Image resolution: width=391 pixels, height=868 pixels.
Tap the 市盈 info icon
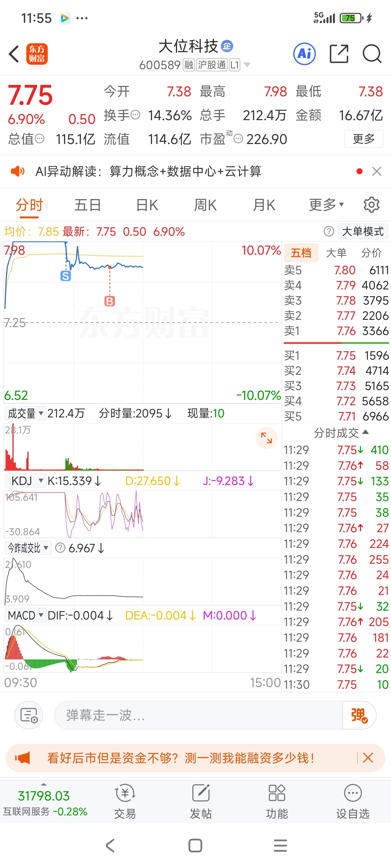(x=238, y=139)
